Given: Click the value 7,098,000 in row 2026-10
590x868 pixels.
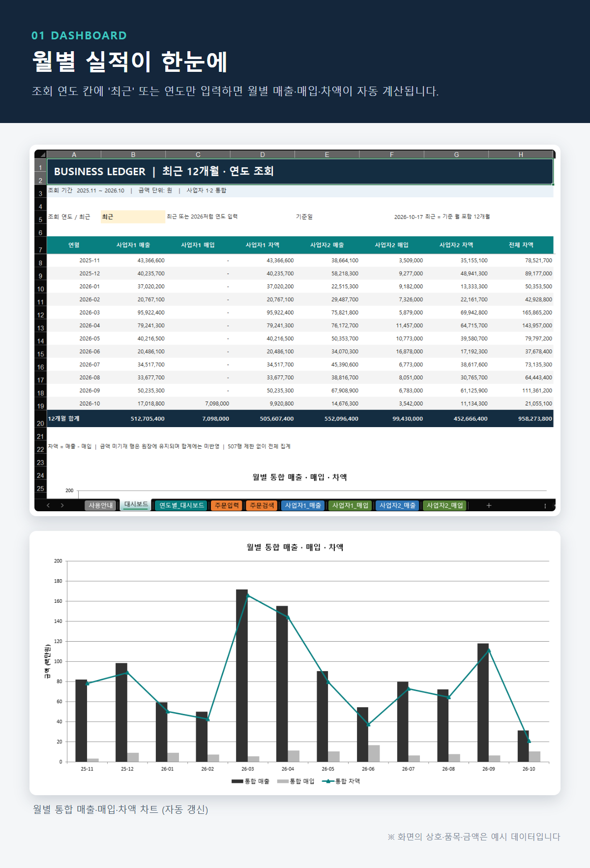Looking at the screenshot, I should [x=198, y=403].
